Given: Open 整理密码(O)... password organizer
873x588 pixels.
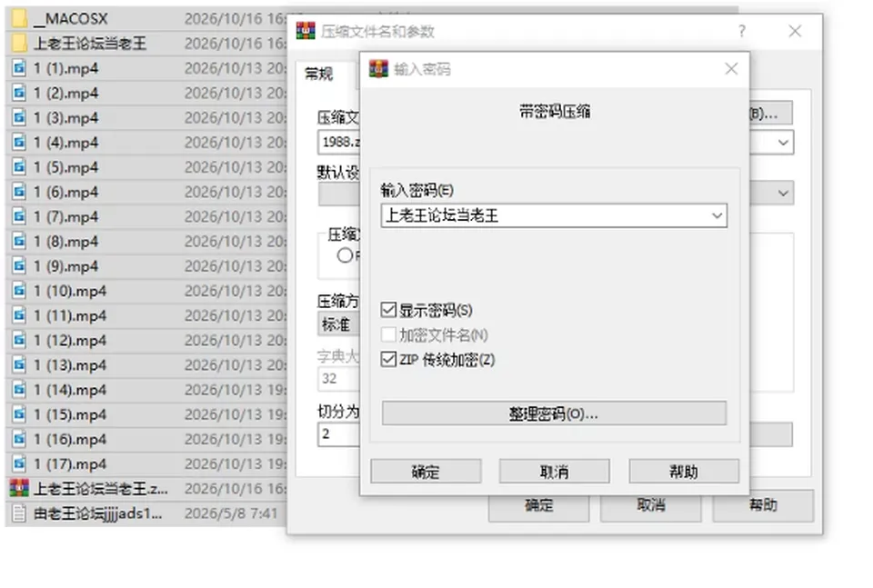Looking at the screenshot, I should (x=554, y=414).
